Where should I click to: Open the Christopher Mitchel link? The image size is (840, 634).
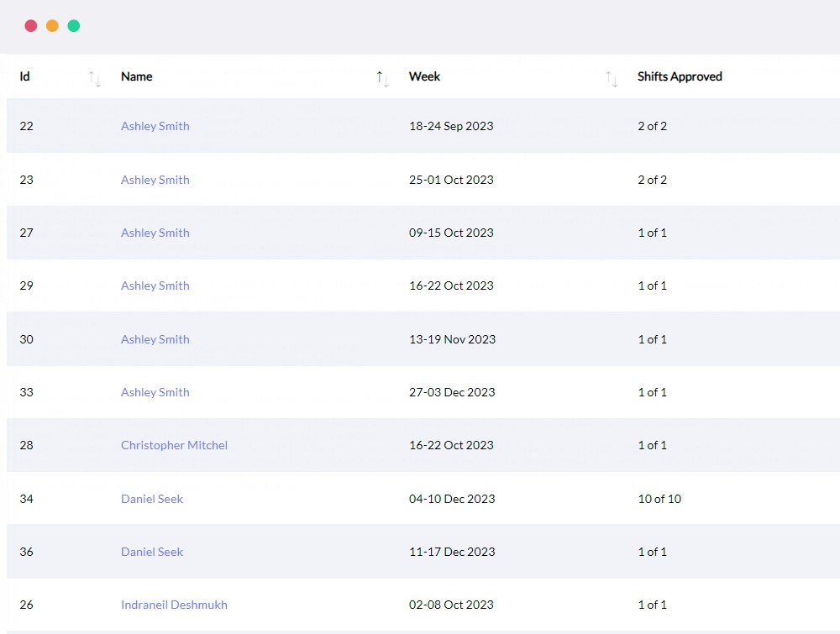click(174, 445)
